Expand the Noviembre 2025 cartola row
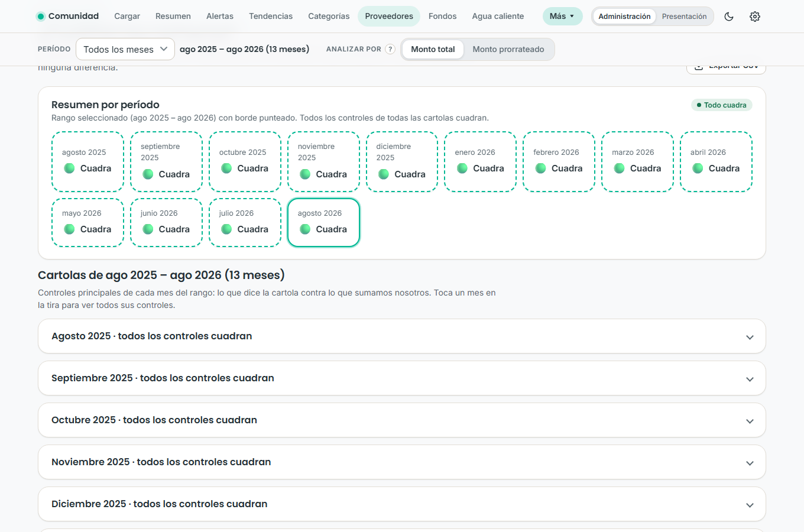The image size is (804, 532). click(402, 462)
